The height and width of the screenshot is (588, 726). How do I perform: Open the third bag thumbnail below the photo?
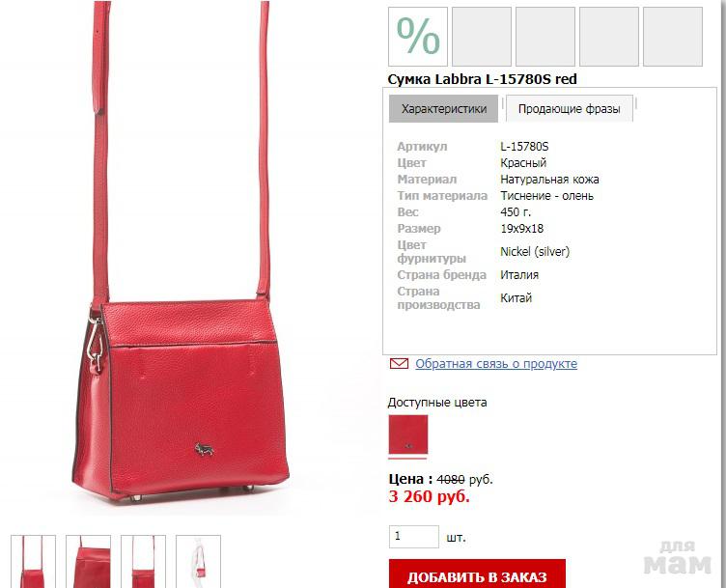pos(143,561)
